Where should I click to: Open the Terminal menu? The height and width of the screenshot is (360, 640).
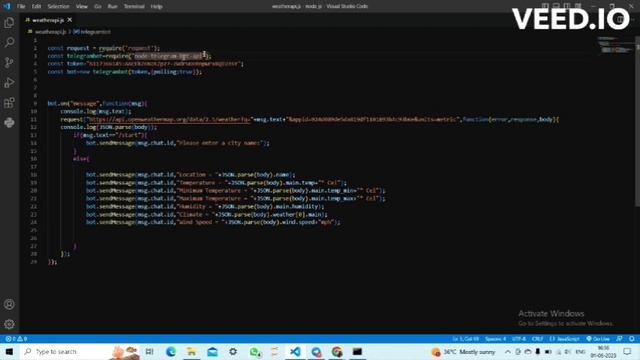(x=134, y=7)
